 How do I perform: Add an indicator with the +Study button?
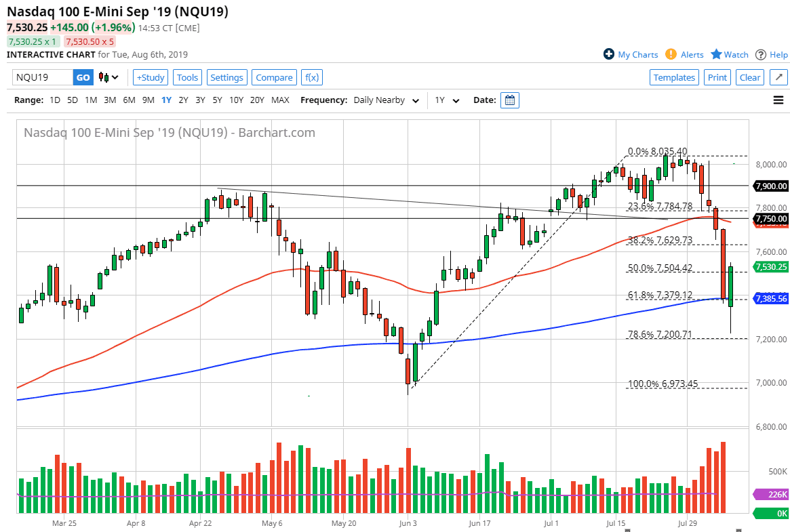coord(150,77)
